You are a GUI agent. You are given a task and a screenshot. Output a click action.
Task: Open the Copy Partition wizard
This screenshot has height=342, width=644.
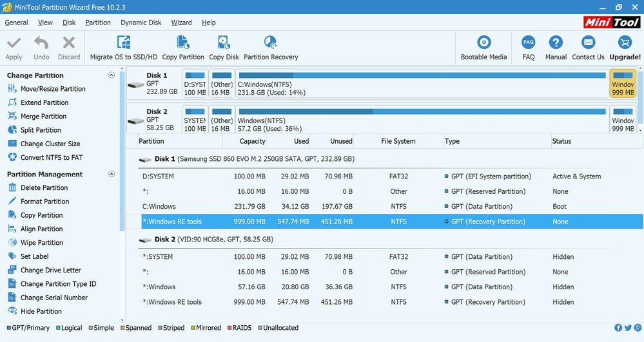coord(183,43)
